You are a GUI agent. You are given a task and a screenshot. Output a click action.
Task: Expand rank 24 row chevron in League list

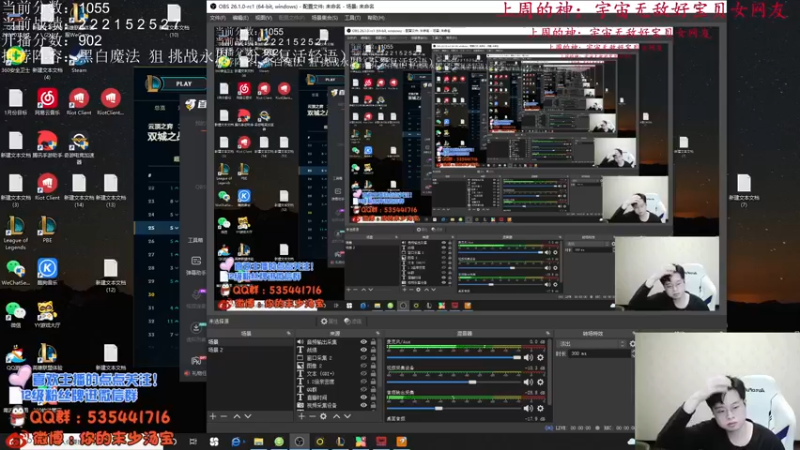coord(177,215)
